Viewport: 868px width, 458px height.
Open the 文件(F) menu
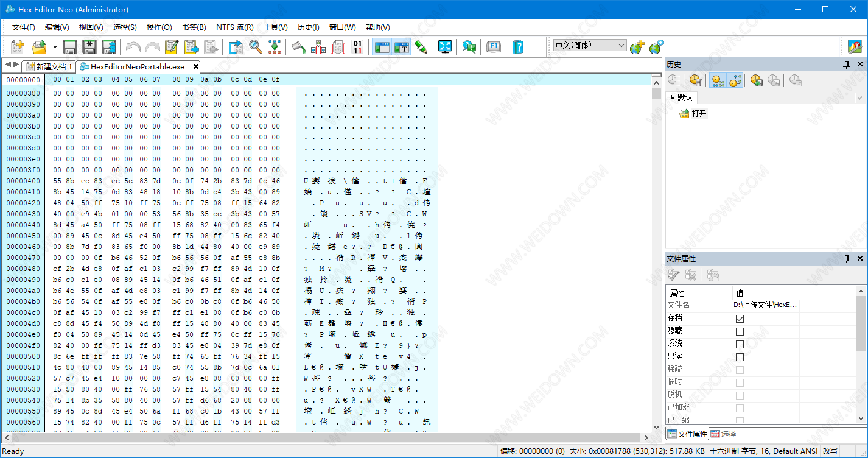click(24, 27)
